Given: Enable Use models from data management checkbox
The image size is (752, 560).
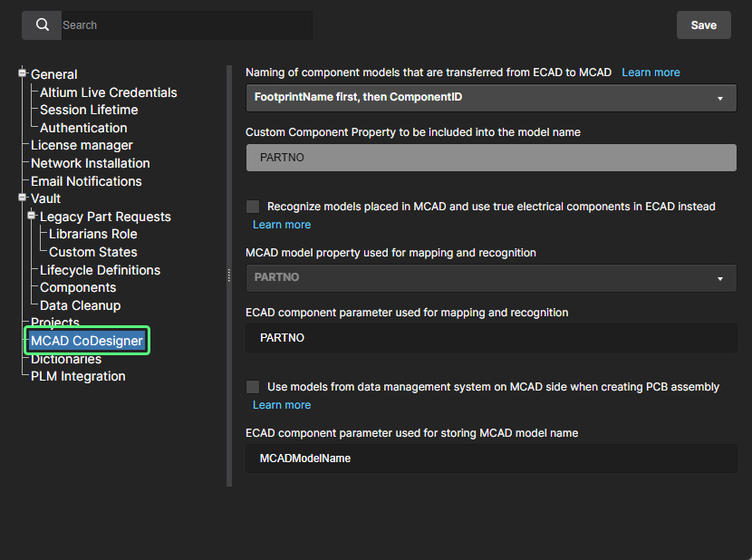Looking at the screenshot, I should [x=253, y=387].
